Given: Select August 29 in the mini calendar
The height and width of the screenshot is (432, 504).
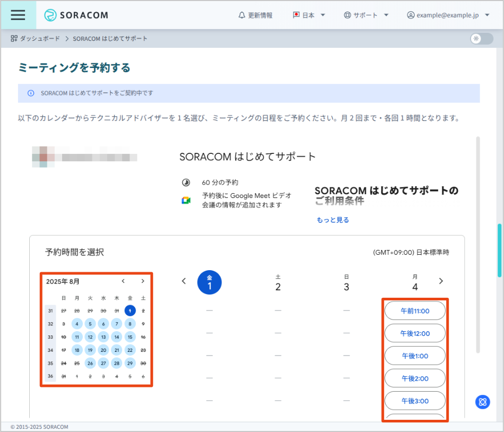Looking at the screenshot, I should [130, 363].
